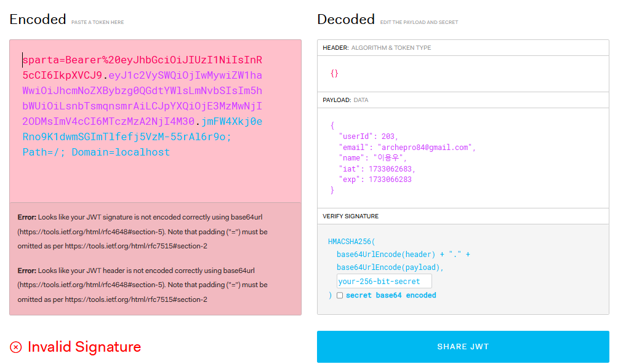Click the sparta=Bearer token prefix text
Image resolution: width=618 pixels, height=364 pixels.
71,60
